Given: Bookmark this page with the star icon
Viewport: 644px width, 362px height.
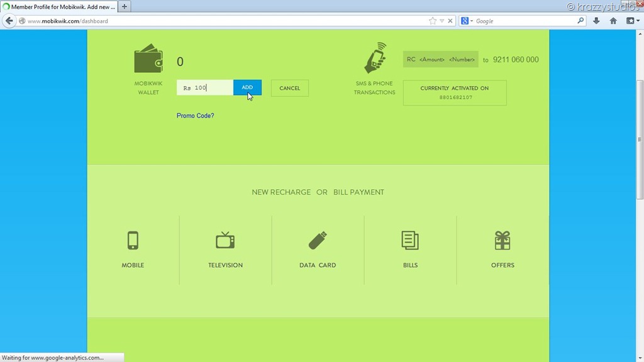Looking at the screenshot, I should pyautogui.click(x=433, y=21).
